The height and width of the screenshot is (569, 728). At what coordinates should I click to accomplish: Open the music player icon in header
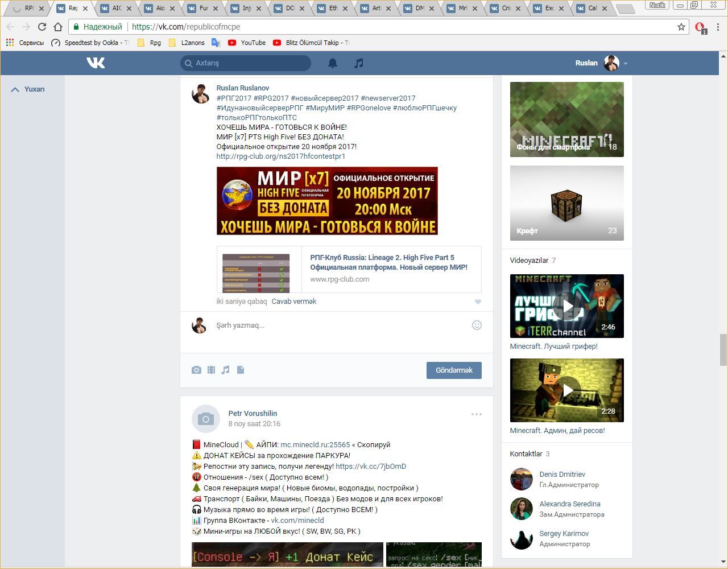[358, 63]
